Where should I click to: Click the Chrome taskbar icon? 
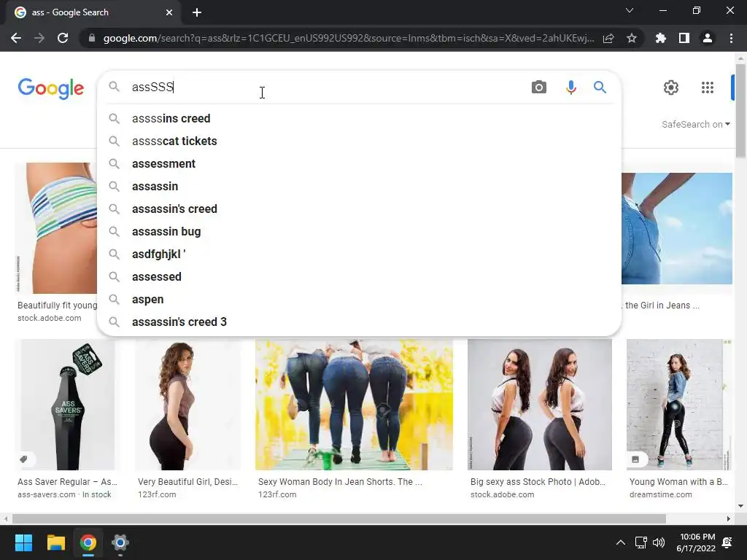tap(88, 542)
